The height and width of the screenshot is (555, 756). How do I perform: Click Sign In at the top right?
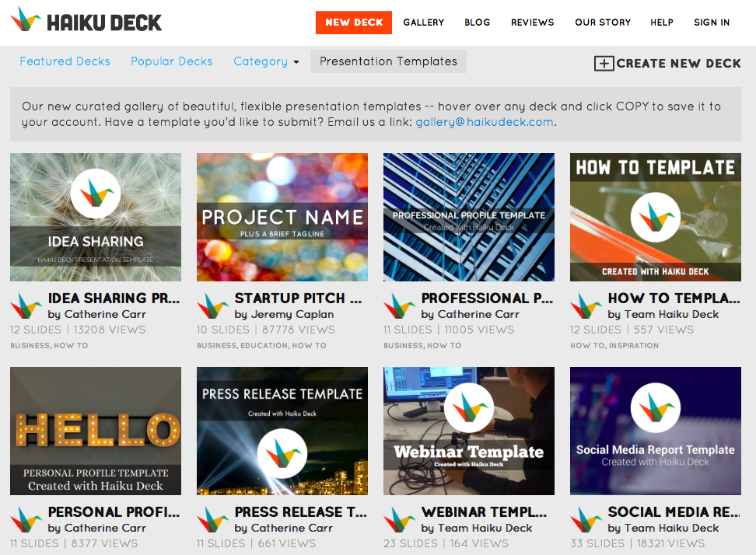[711, 23]
